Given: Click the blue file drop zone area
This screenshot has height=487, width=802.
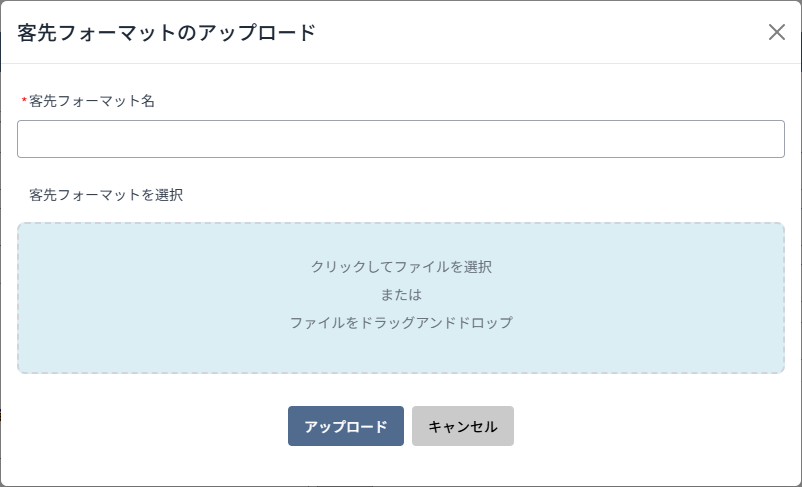Looking at the screenshot, I should (x=150, y=298).
